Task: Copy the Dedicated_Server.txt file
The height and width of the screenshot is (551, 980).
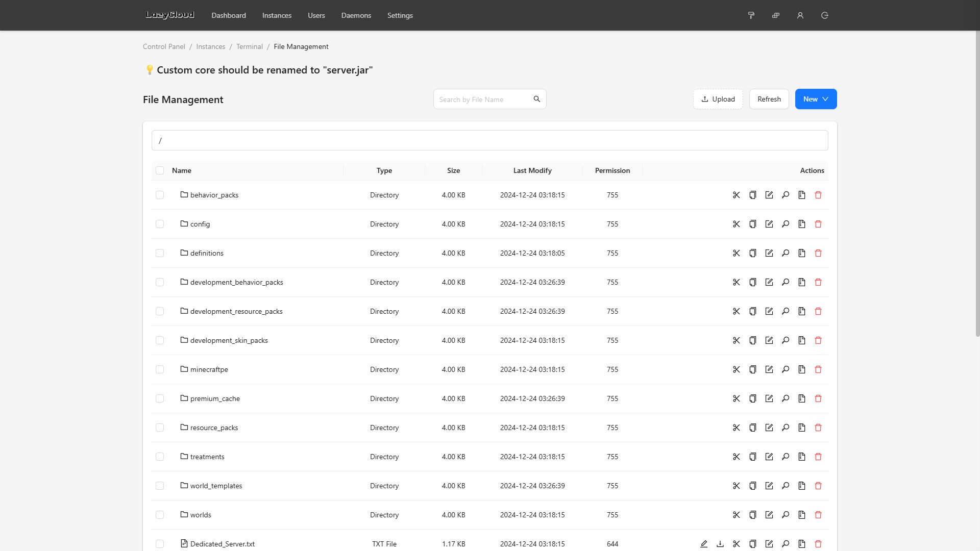Action: (753, 544)
